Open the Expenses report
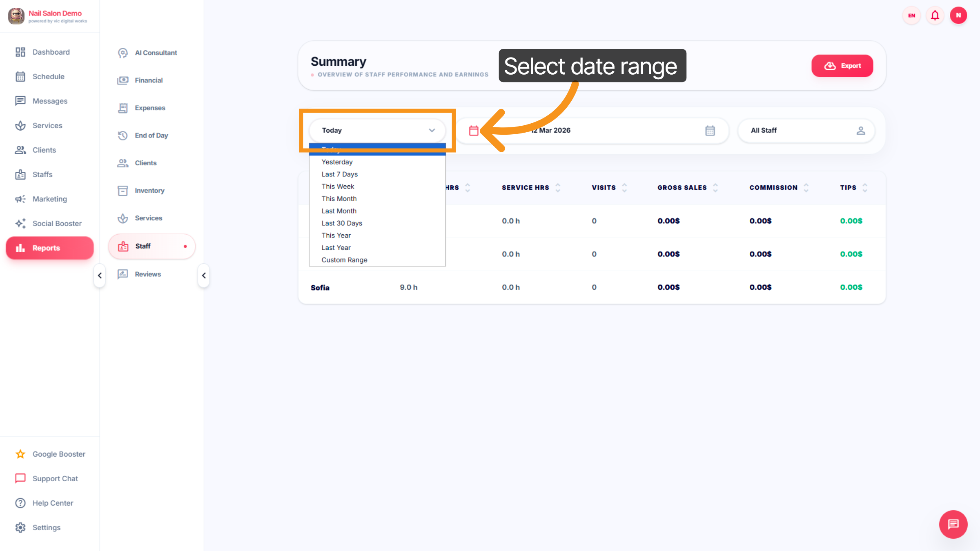Screen dimensions: 980x551 click(151, 108)
